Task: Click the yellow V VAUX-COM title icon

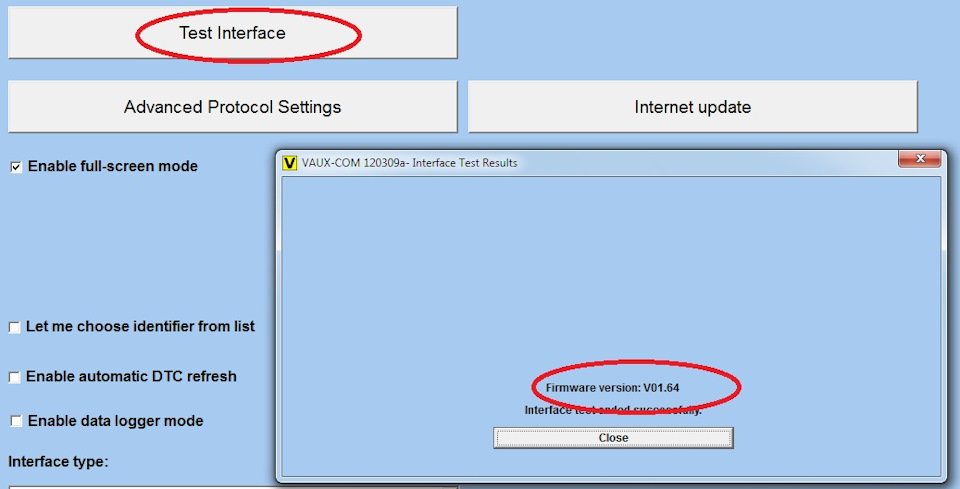Action: tap(290, 163)
